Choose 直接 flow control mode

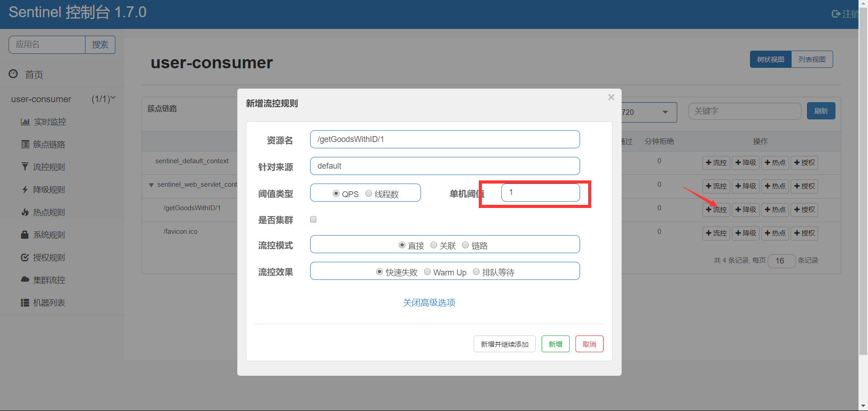click(x=402, y=245)
